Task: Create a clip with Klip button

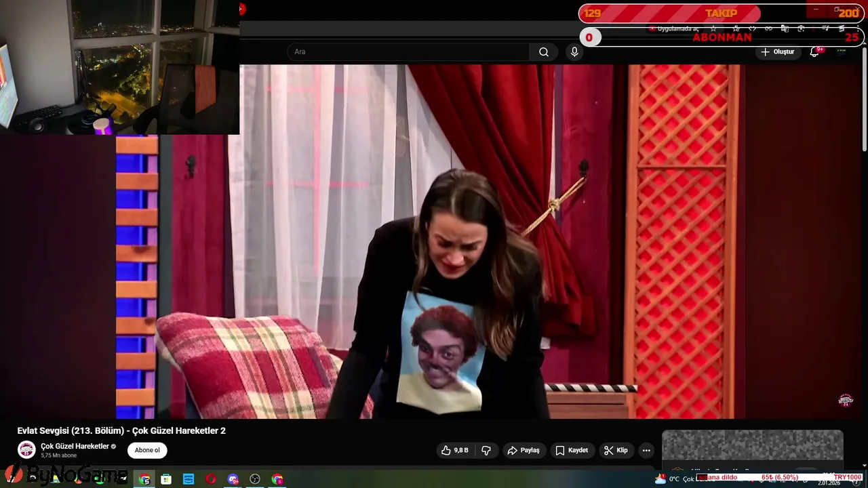Action: tap(616, 450)
